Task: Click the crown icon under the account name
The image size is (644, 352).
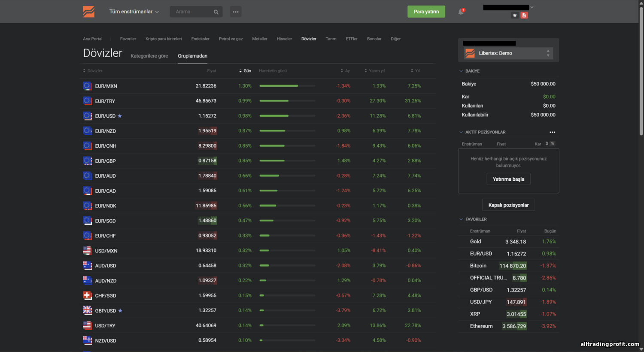Action: 515,15
